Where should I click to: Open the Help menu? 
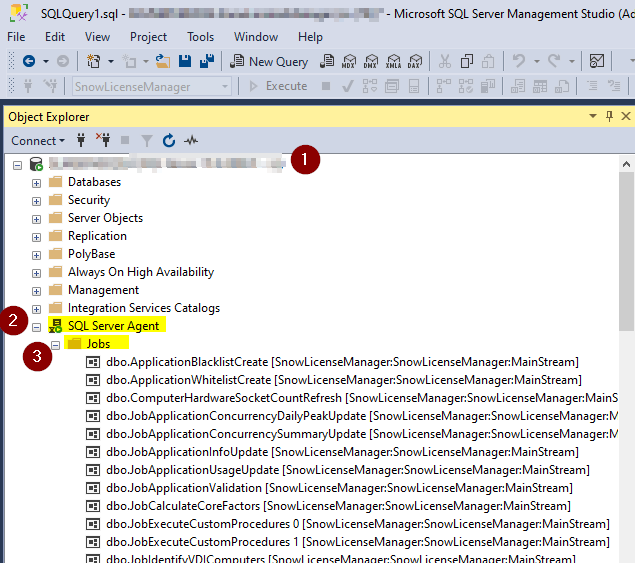[x=310, y=37]
